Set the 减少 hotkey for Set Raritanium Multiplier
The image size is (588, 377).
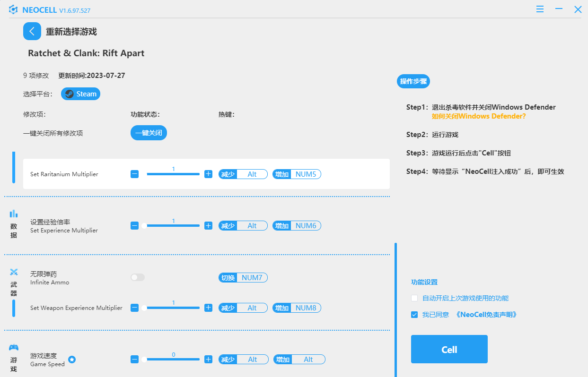click(x=243, y=174)
